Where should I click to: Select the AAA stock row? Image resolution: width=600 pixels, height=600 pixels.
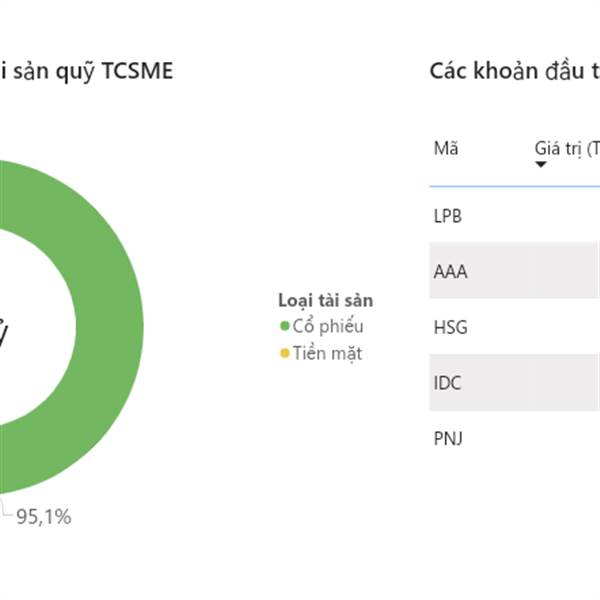click(x=515, y=271)
